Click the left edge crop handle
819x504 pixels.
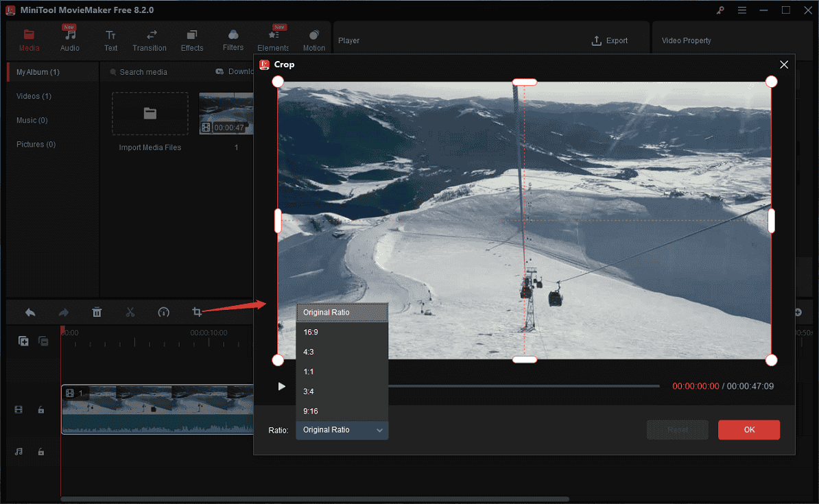click(278, 221)
